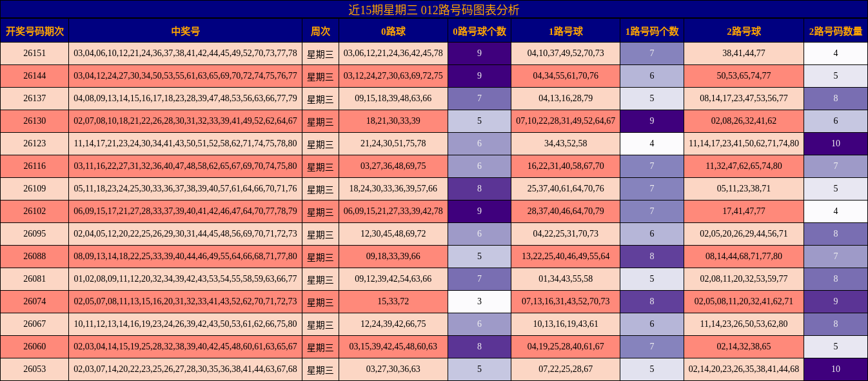Select the 开奖号码期次 column header
The height and width of the screenshot is (381, 868).
[35, 31]
